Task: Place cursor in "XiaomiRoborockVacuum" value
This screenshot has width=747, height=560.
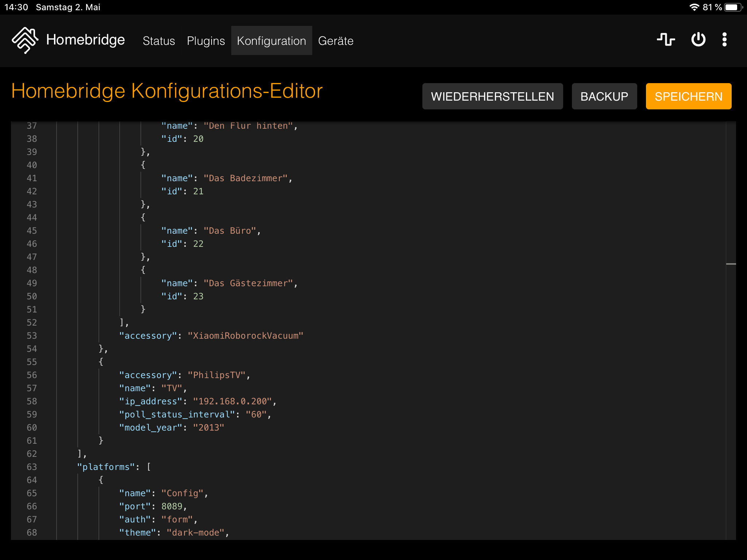Action: coord(245,336)
